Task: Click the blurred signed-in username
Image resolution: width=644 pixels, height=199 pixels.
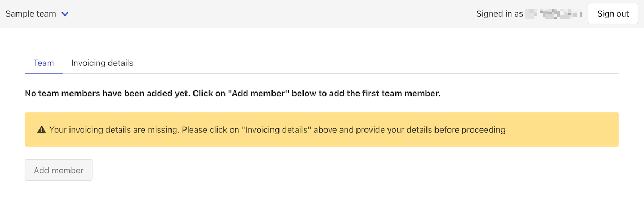Action: click(554, 14)
